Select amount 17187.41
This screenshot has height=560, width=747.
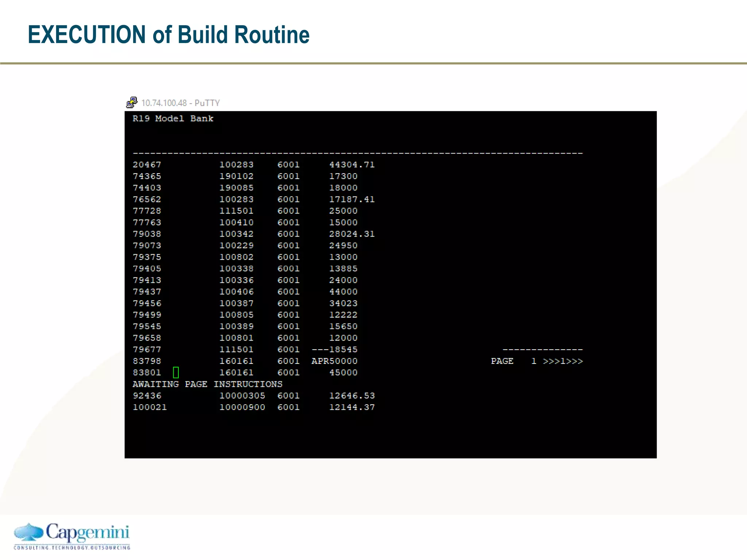[x=352, y=199]
